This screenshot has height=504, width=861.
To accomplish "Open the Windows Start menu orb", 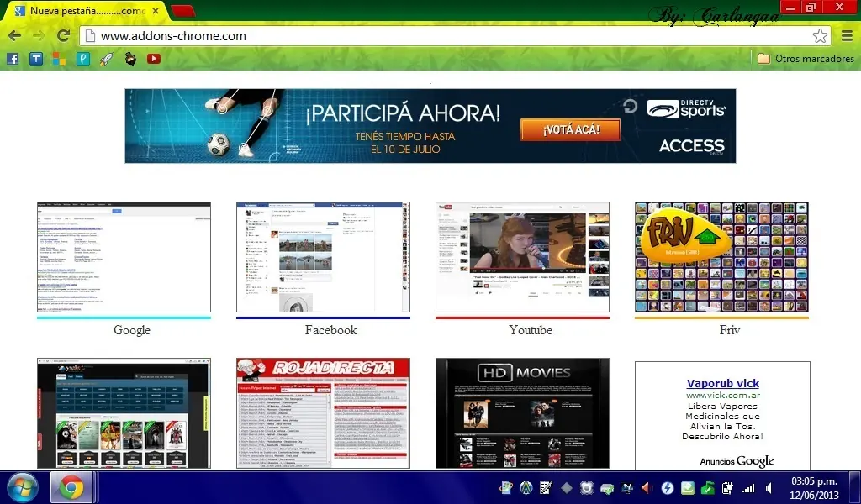I will coord(23,487).
